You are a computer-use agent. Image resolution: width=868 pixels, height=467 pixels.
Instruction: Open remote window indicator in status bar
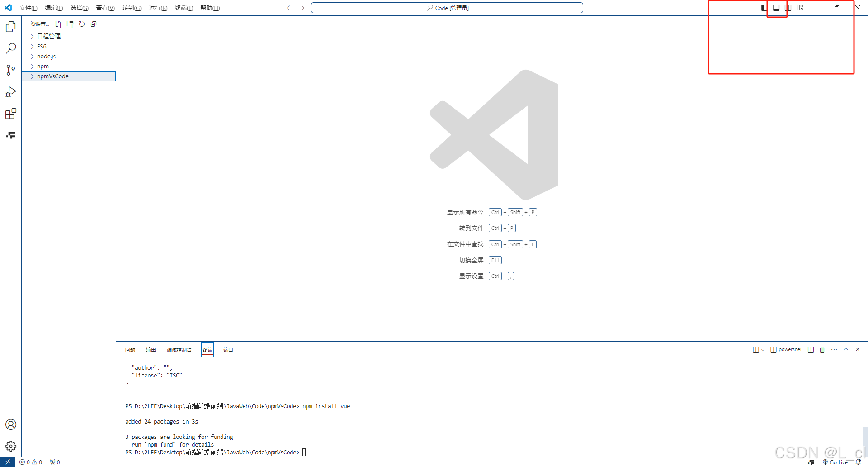pyautogui.click(x=8, y=462)
